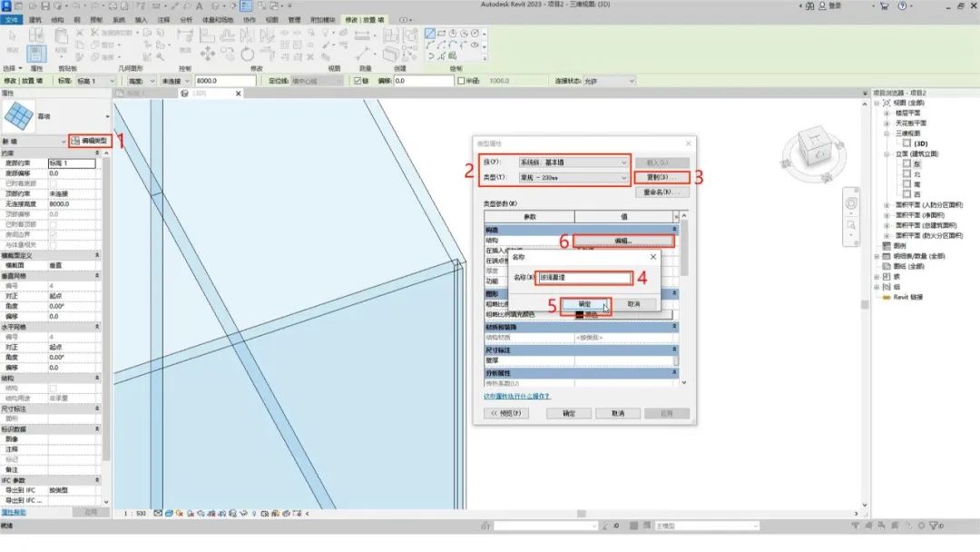Switch to the 视图 (View) ribbon tab
The image size is (980, 552).
(x=271, y=18)
